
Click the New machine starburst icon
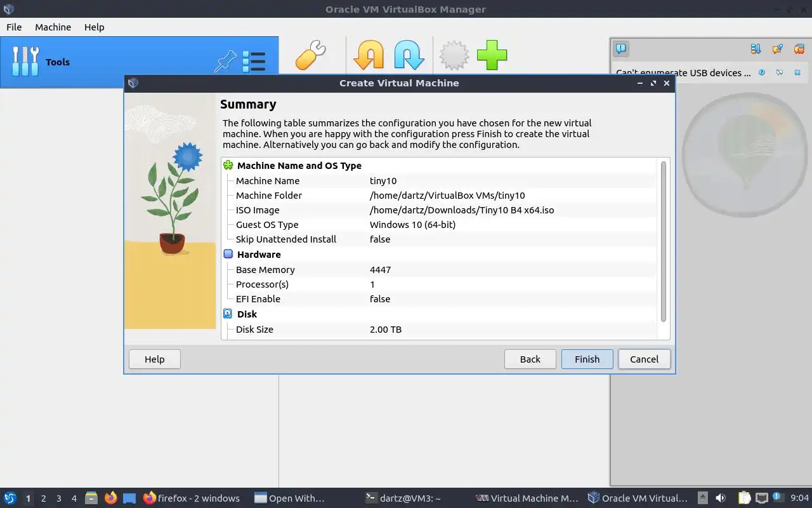(x=454, y=55)
